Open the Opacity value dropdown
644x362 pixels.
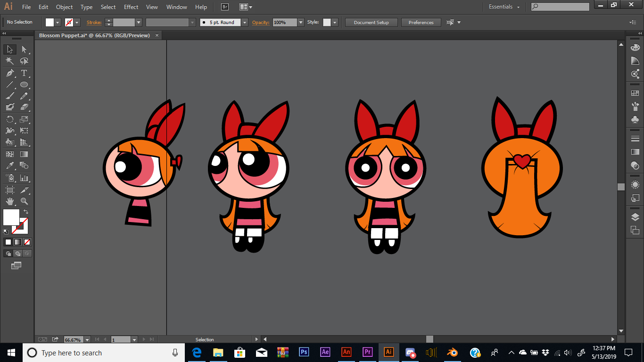pyautogui.click(x=301, y=22)
